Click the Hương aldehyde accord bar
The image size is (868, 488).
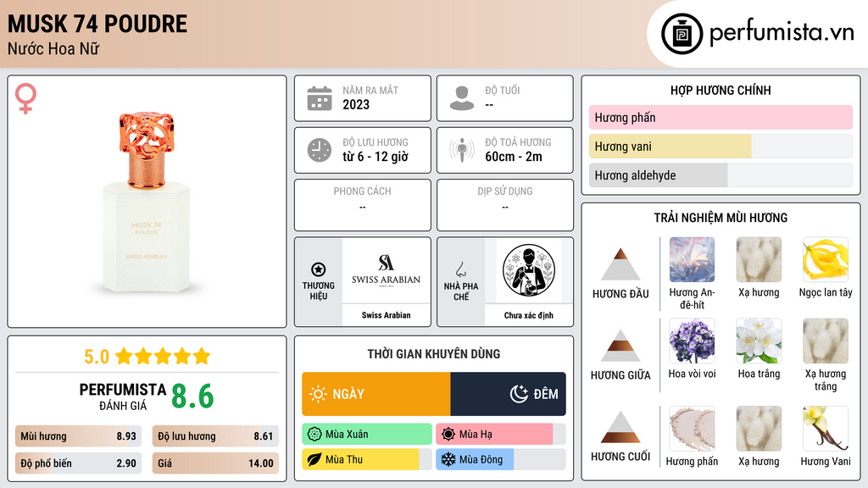[x=721, y=175]
